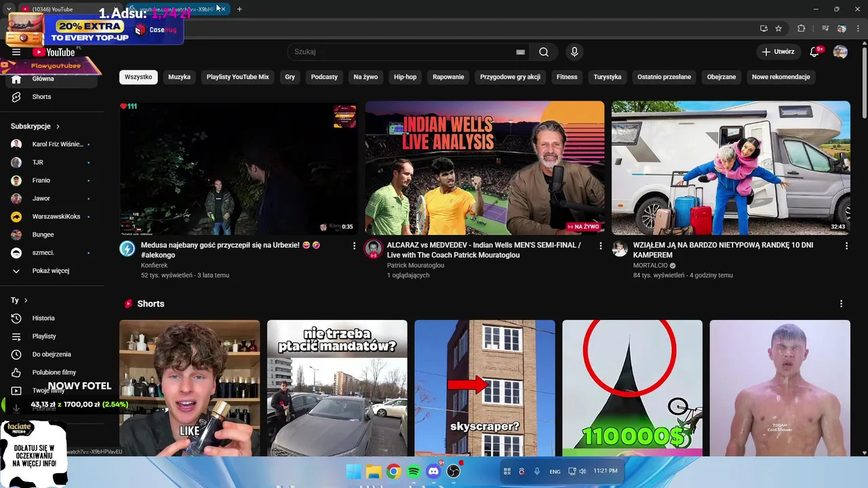Select the Hip-hop filter chip
Viewport: 868px width, 488px height.
point(406,77)
